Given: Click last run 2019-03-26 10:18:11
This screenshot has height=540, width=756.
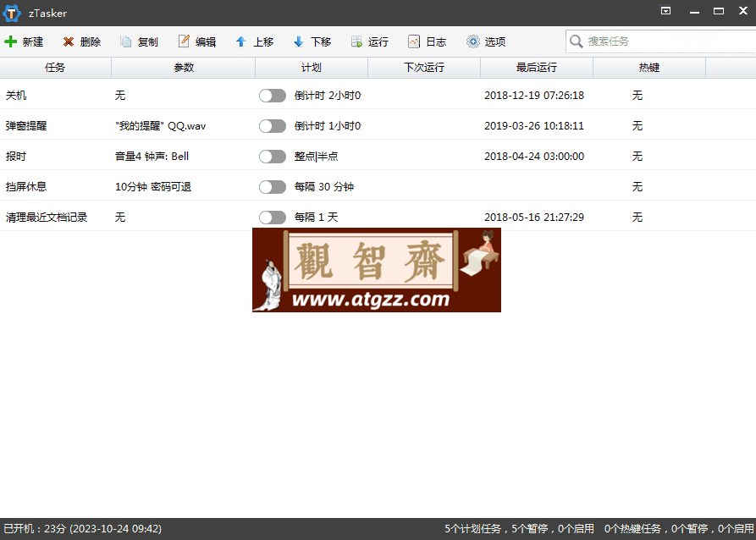Looking at the screenshot, I should (533, 126).
